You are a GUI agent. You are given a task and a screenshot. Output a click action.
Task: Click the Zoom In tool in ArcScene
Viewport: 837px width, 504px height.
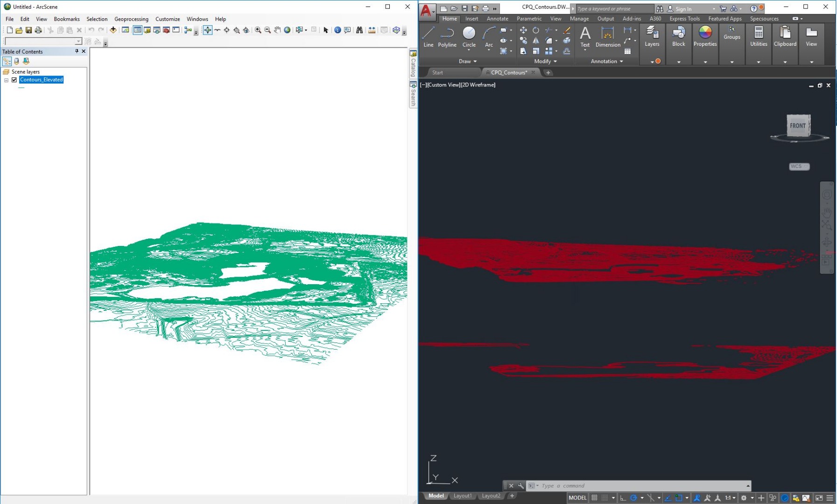(x=258, y=30)
